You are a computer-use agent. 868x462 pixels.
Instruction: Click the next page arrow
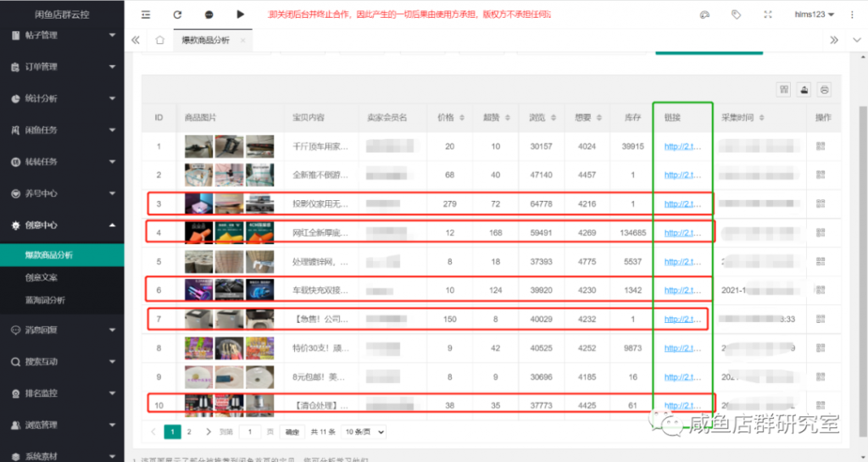209,431
